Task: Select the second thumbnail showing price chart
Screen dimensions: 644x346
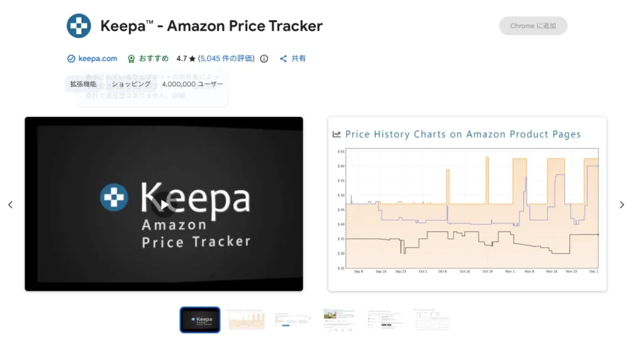Action: pos(246,320)
